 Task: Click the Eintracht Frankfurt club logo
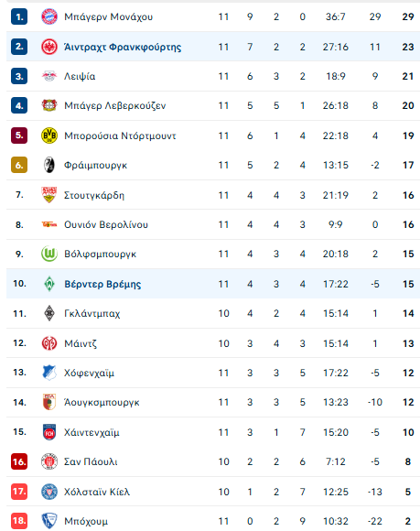(49, 47)
